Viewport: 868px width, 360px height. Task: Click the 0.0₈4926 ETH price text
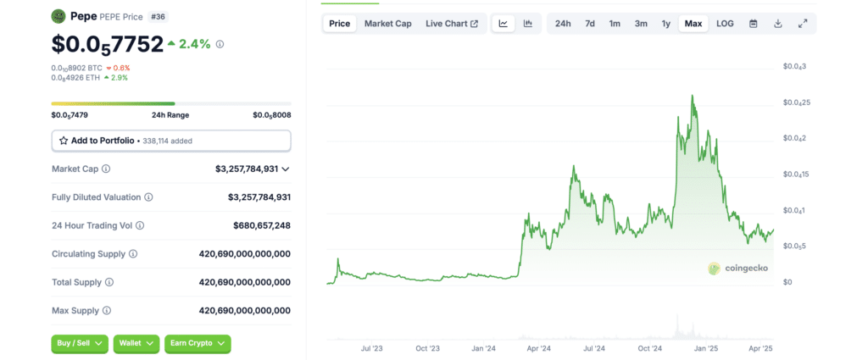tap(75, 77)
